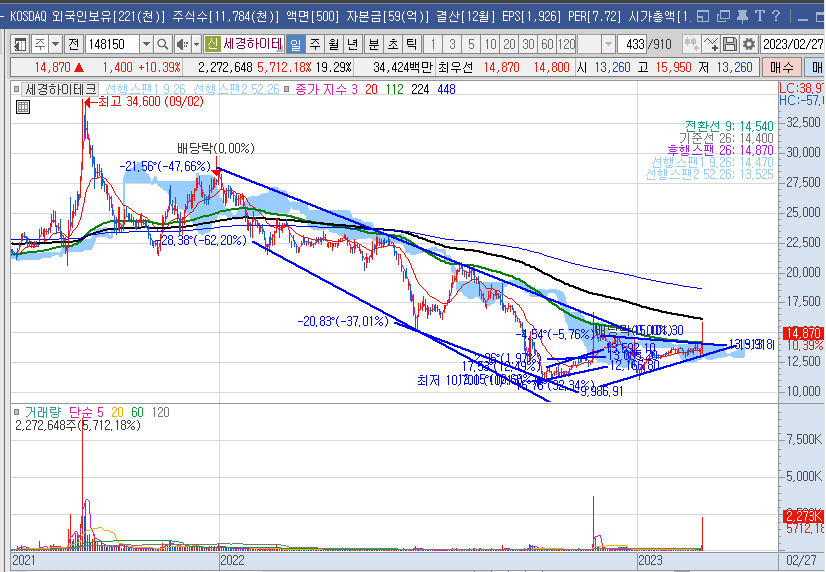This screenshot has height=572, width=826.
Task: Click volume average 60 legend value
Action: point(137,412)
